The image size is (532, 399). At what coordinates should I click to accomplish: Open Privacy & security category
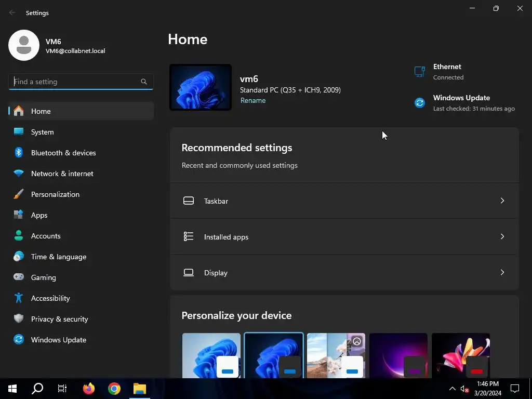pyautogui.click(x=81, y=319)
